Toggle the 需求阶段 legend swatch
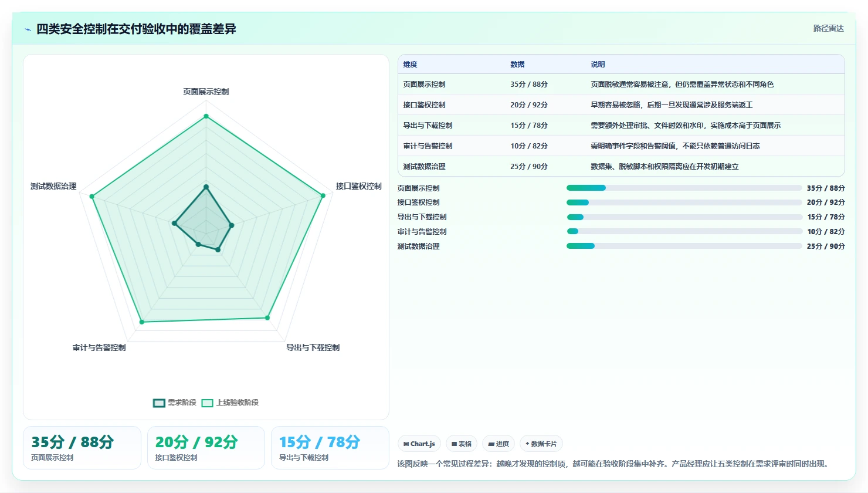This screenshot has width=868, height=493. (159, 403)
